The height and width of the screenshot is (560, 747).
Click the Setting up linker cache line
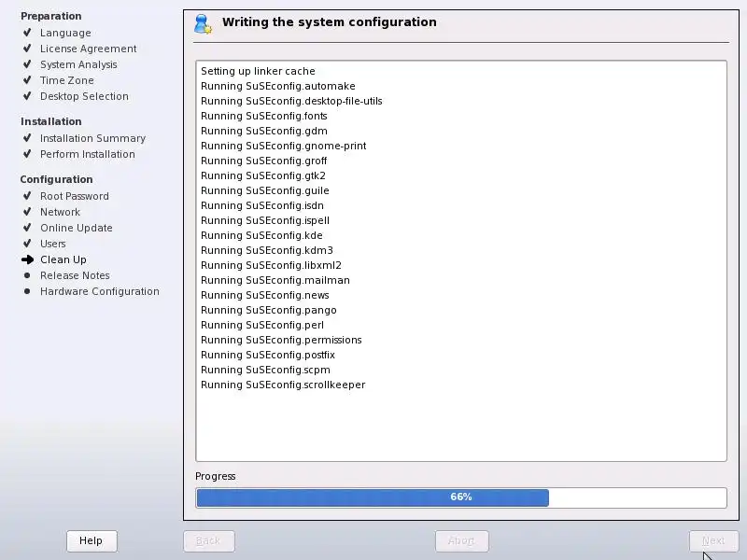coord(258,71)
